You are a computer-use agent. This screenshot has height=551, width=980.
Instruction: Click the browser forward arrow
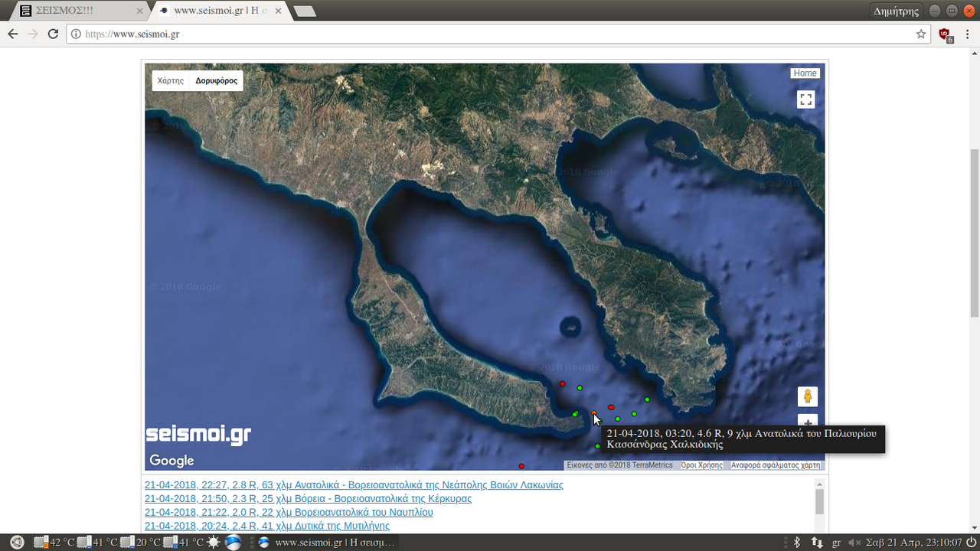click(33, 34)
